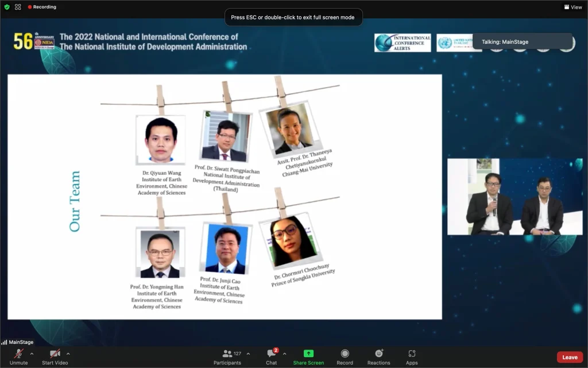Click the green Share Screen icon
588x368 pixels.
tap(308, 354)
